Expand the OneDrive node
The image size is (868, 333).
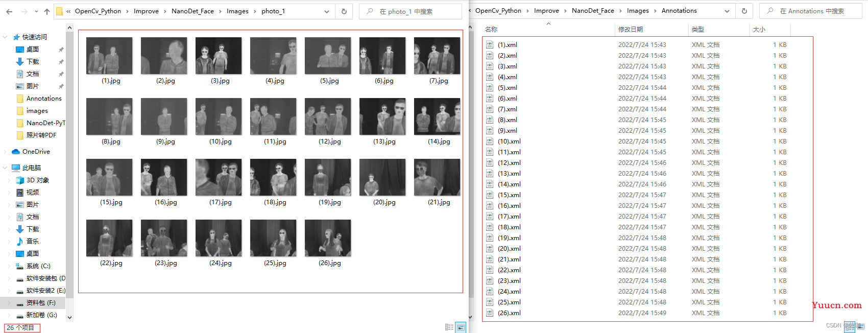point(5,152)
